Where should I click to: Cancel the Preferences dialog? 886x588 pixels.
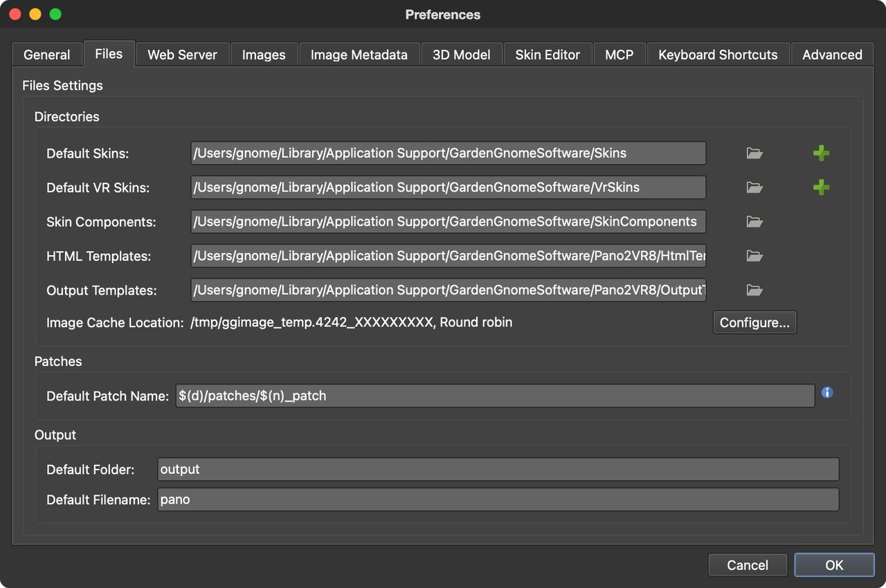click(748, 565)
